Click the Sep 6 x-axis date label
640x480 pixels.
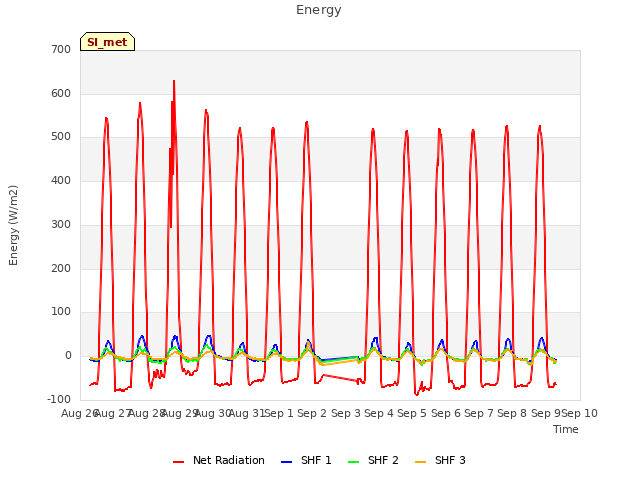click(446, 413)
